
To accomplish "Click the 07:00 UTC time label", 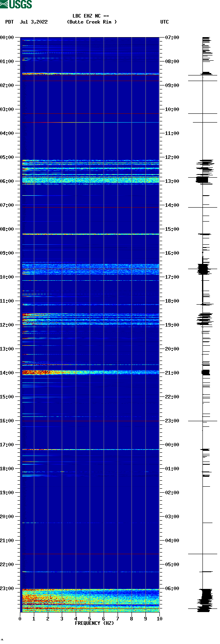I will click(x=172, y=38).
